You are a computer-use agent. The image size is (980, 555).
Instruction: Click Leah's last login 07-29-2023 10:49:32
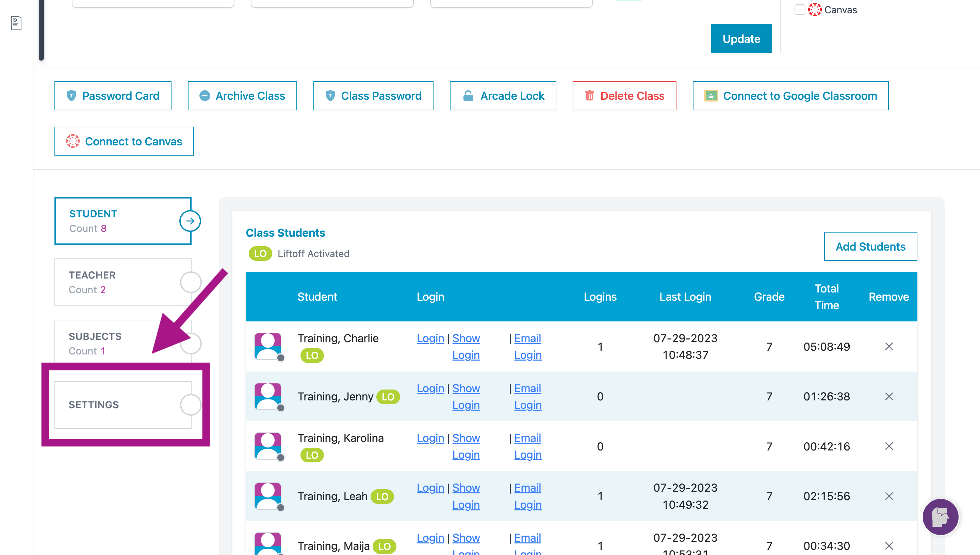[x=685, y=496]
